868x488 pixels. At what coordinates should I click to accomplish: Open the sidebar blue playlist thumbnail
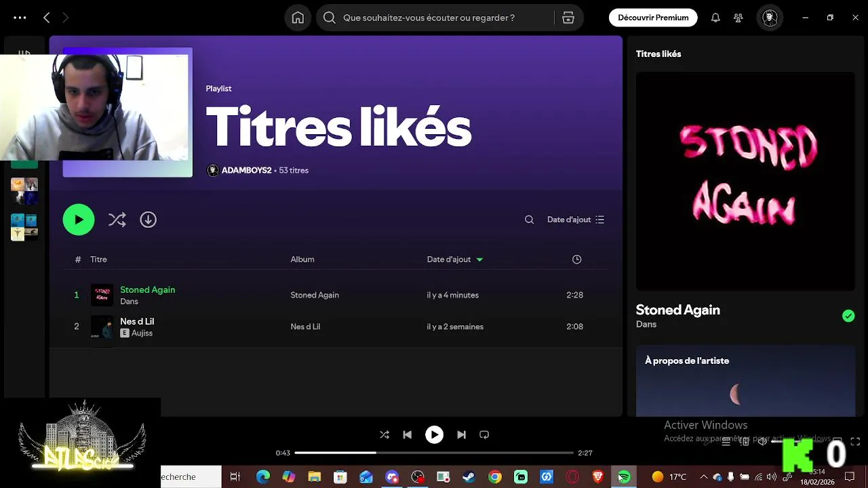24,227
